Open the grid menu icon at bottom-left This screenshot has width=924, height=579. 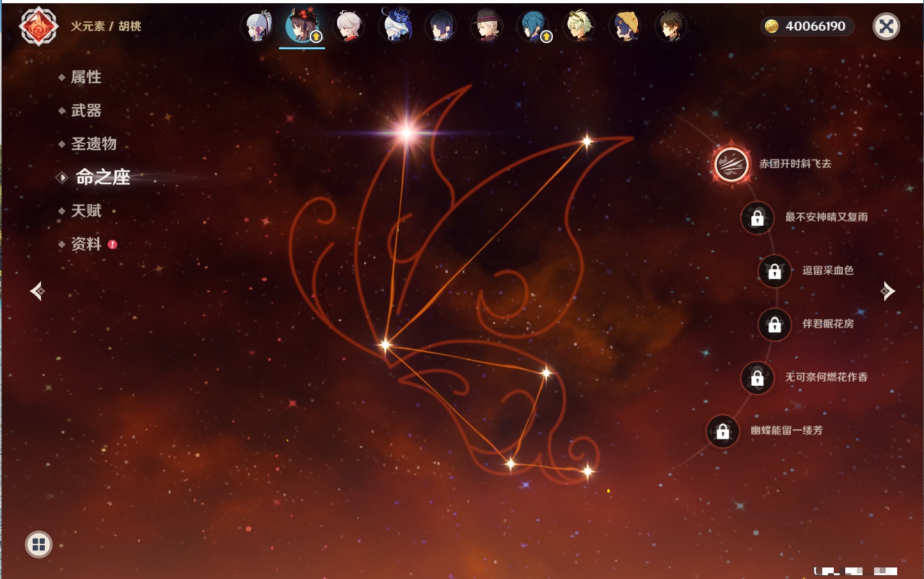click(x=38, y=544)
